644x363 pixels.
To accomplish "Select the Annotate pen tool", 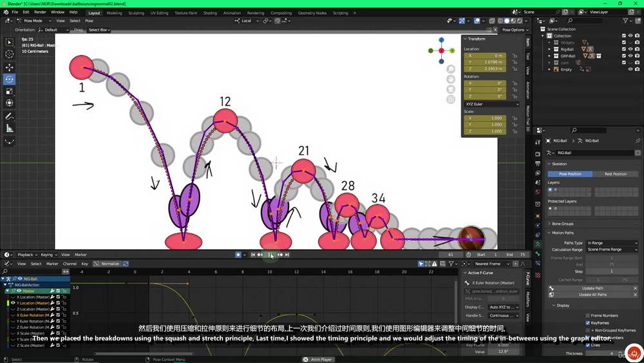I will coord(9,116).
